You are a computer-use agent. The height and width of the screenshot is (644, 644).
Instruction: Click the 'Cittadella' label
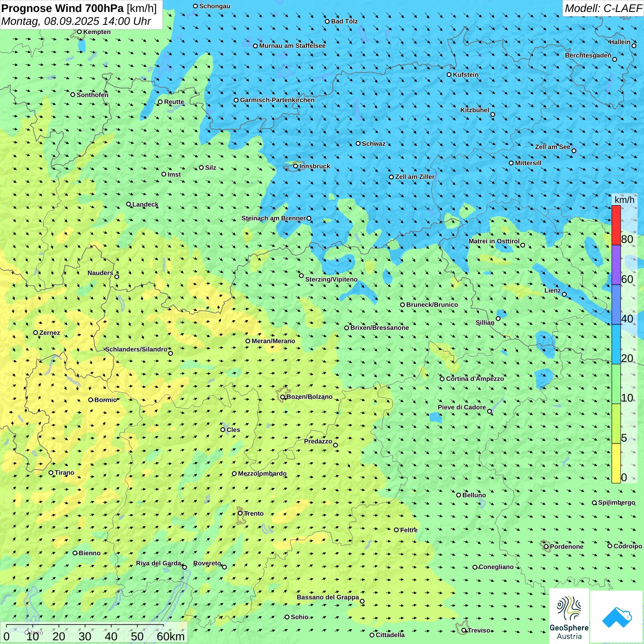coord(390,635)
